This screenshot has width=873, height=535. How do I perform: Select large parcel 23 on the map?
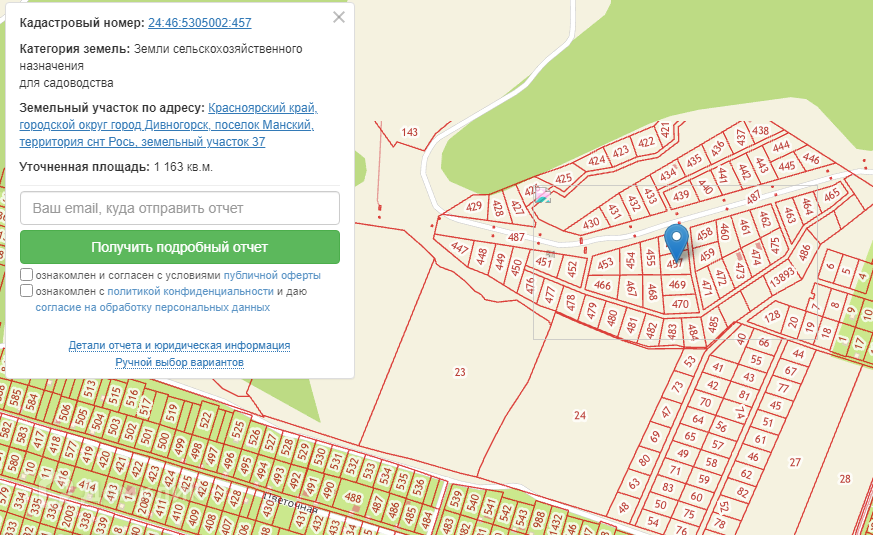tap(460, 372)
